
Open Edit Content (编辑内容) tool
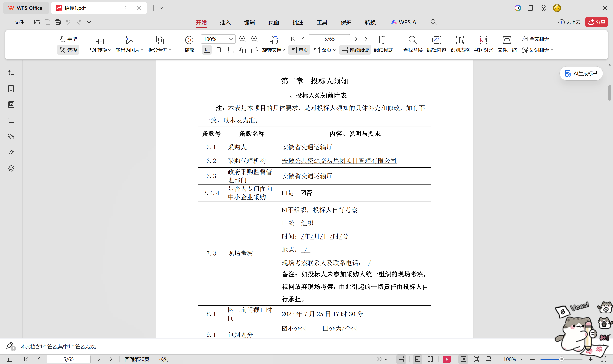pyautogui.click(x=436, y=44)
